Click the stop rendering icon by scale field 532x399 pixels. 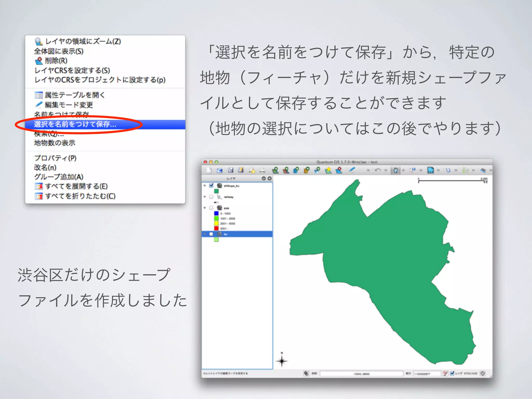pos(445,374)
